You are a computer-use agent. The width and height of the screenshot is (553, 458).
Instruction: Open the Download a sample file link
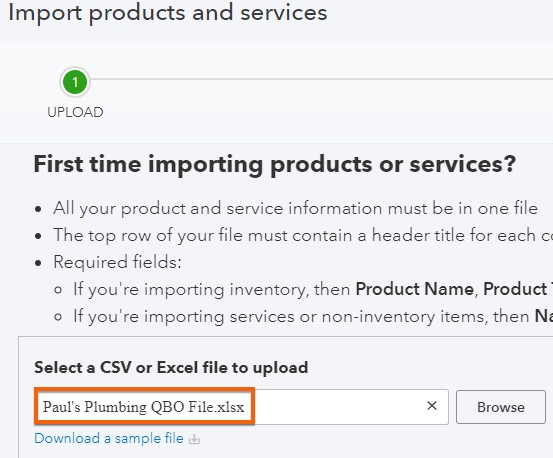click(109, 439)
